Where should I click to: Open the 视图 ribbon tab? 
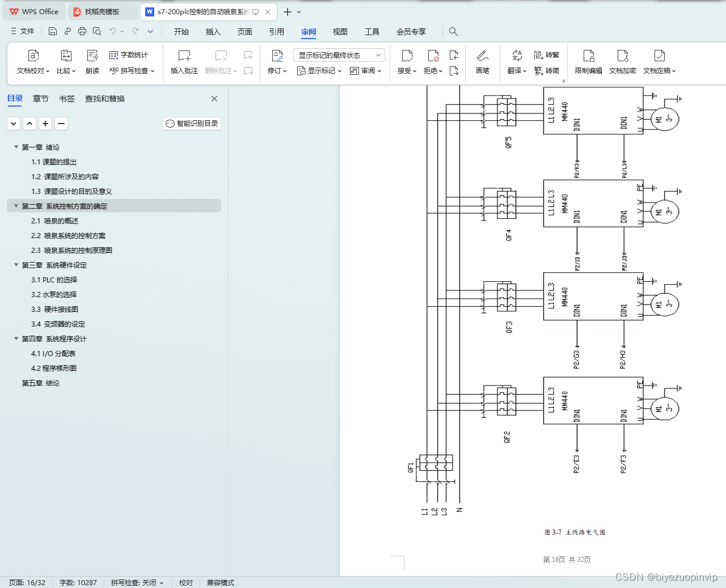[x=340, y=32]
